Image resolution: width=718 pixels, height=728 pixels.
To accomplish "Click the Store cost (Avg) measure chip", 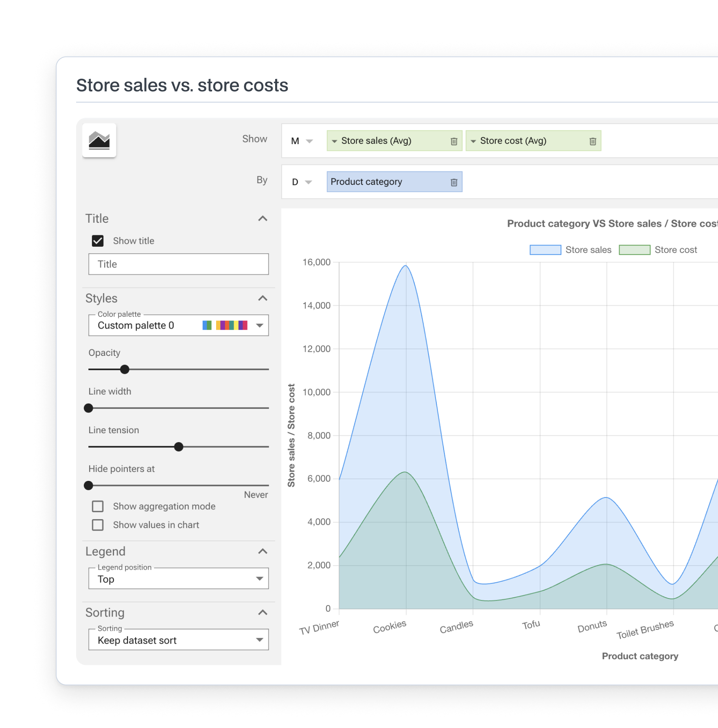I will [533, 141].
